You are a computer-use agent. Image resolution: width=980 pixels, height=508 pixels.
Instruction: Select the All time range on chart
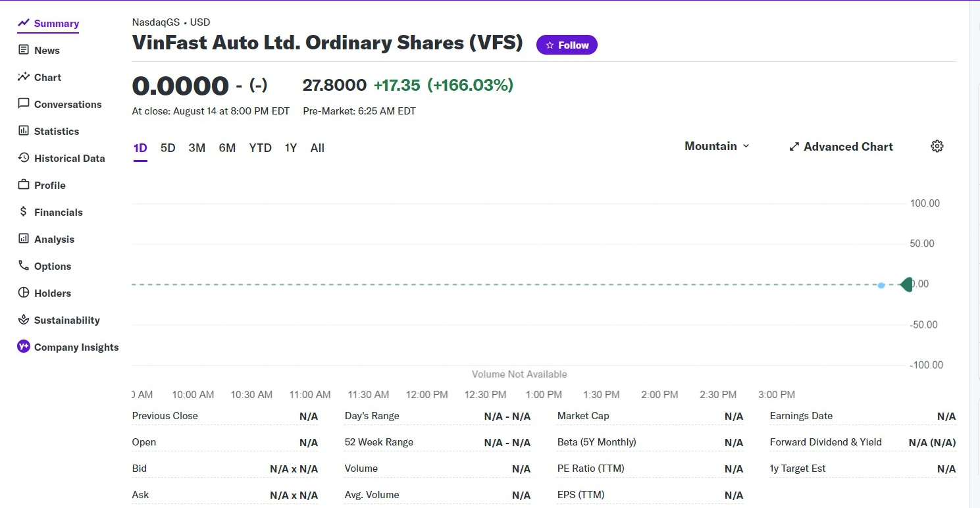(x=317, y=147)
